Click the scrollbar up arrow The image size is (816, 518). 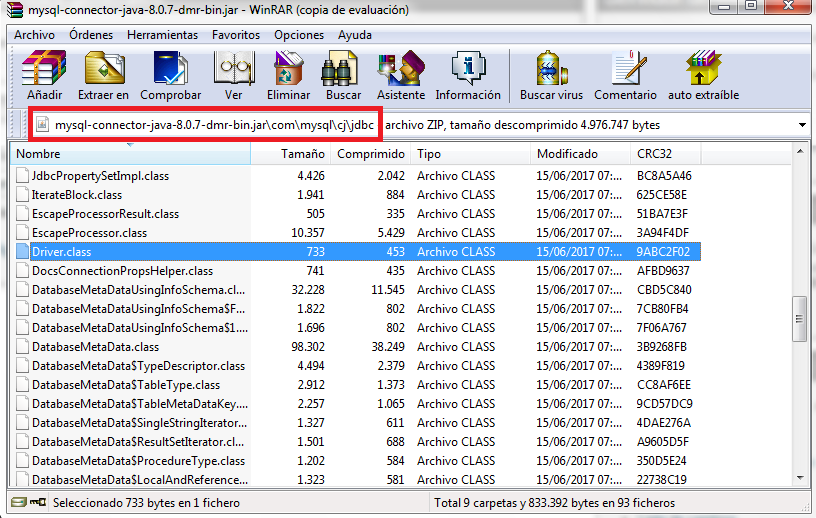tap(800, 151)
